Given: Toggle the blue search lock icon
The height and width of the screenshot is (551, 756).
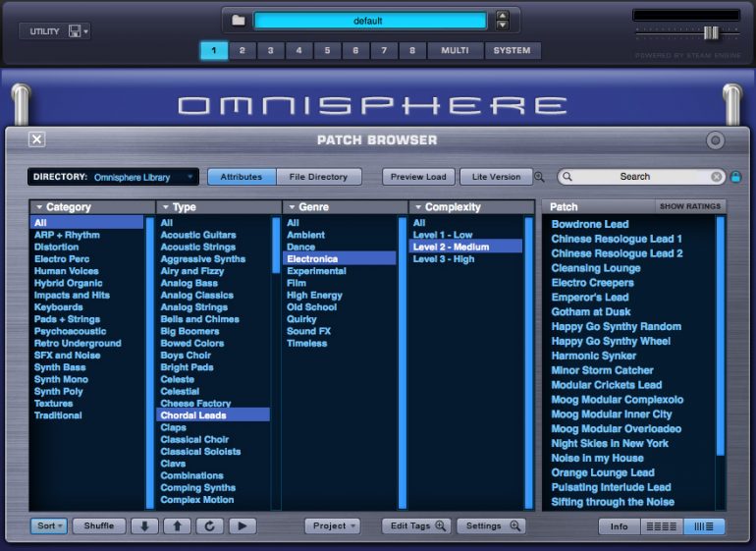Looking at the screenshot, I should 735,177.
